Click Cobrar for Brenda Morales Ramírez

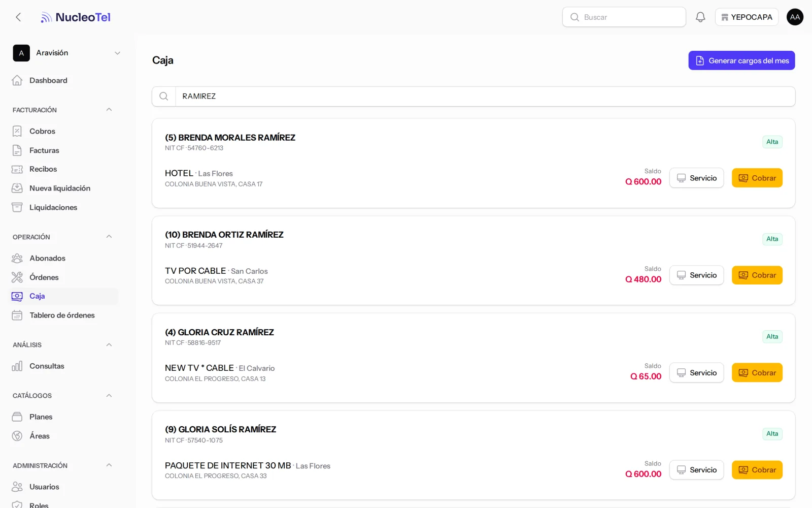[x=757, y=178]
